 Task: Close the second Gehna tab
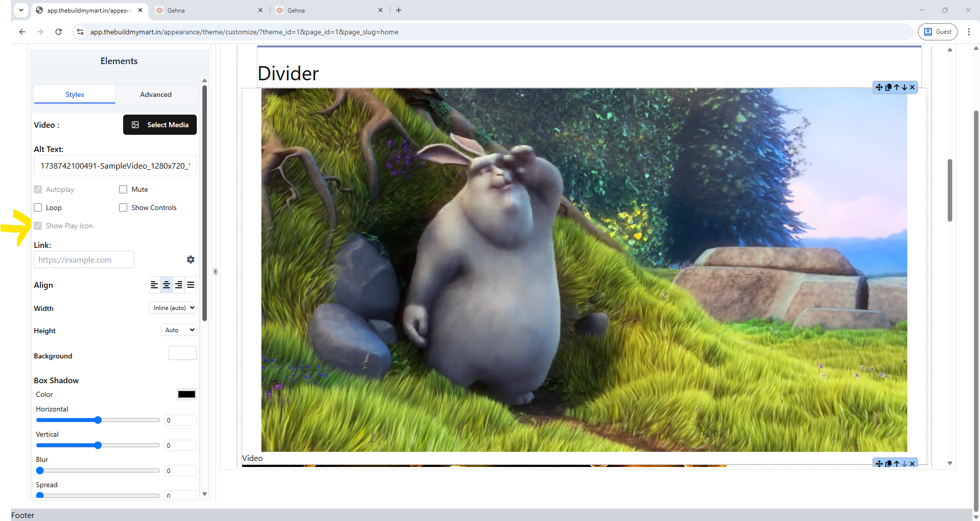pos(260,10)
